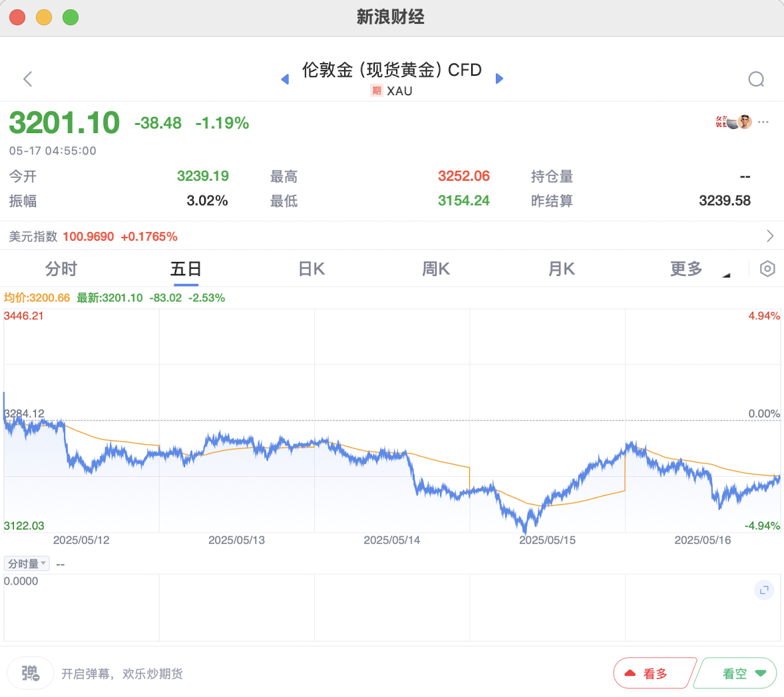Minimize the window with yellow button
Viewport: 784px width, 697px height.
click(44, 17)
